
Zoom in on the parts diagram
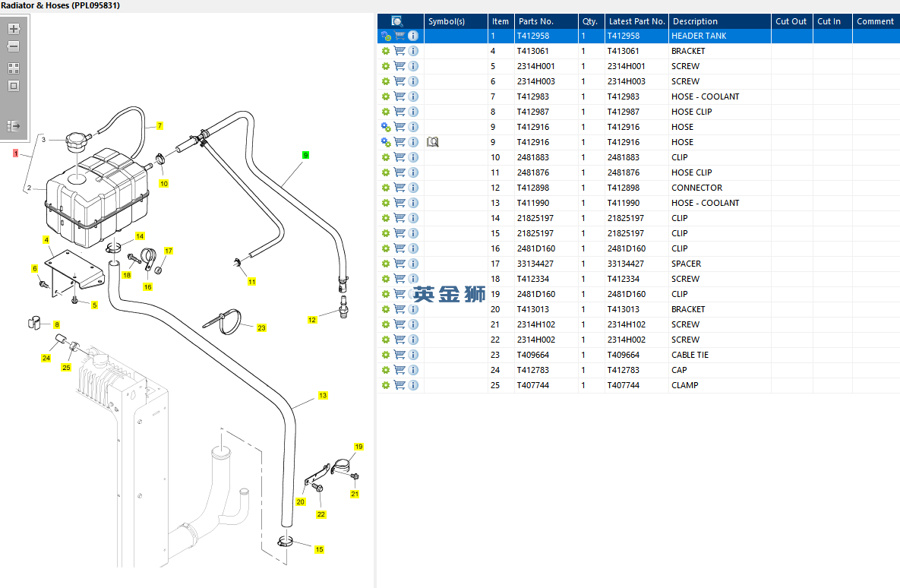[x=14, y=29]
